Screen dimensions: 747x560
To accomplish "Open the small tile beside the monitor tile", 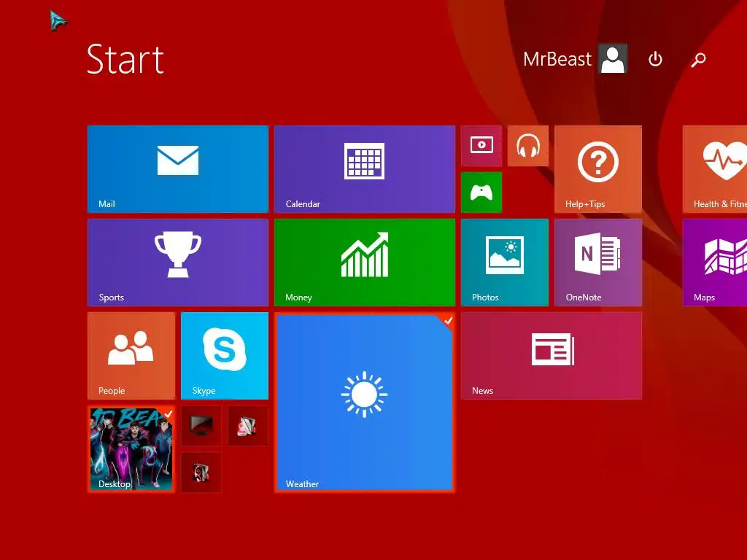I will [248, 426].
